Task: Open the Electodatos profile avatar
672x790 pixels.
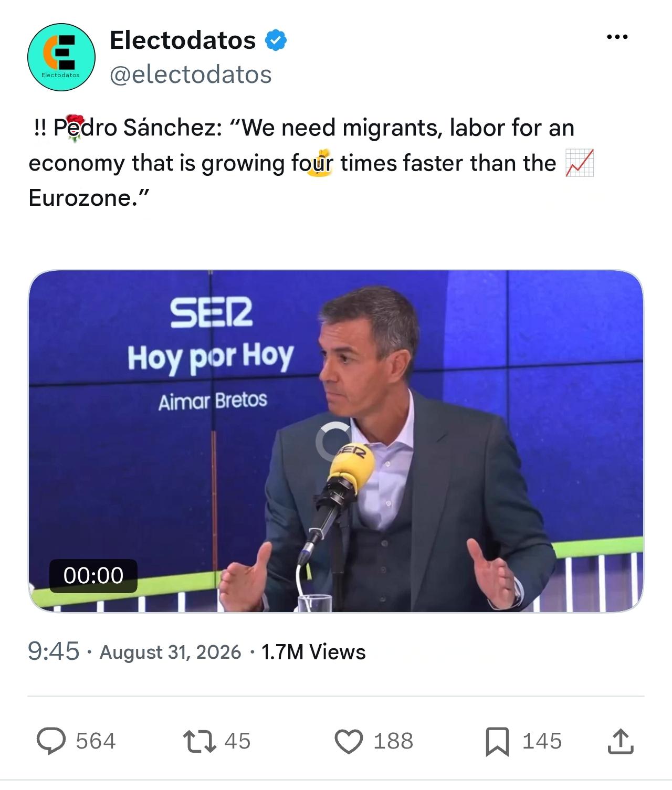Action: (61, 57)
